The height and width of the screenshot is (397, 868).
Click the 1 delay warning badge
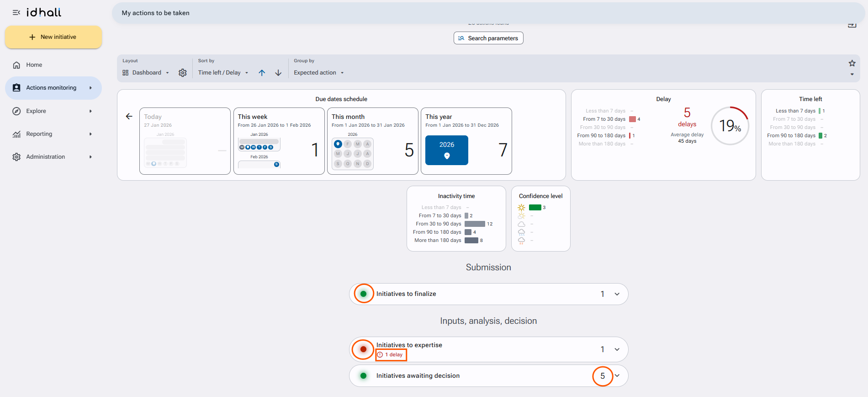391,355
